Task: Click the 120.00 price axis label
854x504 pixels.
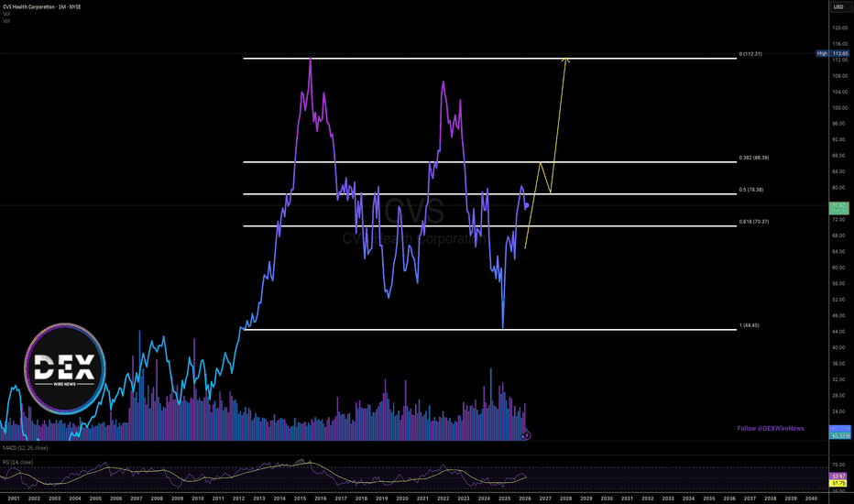Action: tap(839, 27)
